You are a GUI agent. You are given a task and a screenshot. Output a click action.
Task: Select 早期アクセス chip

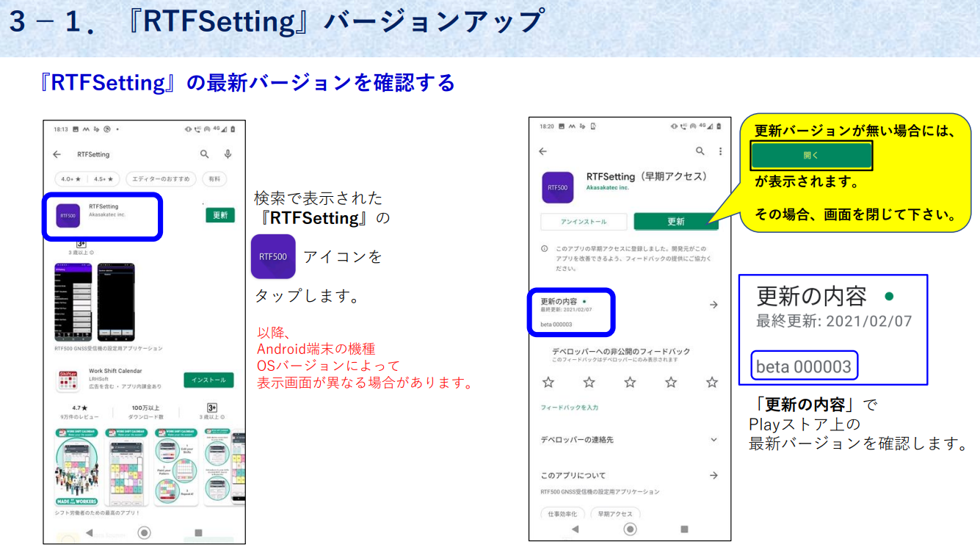click(x=615, y=513)
